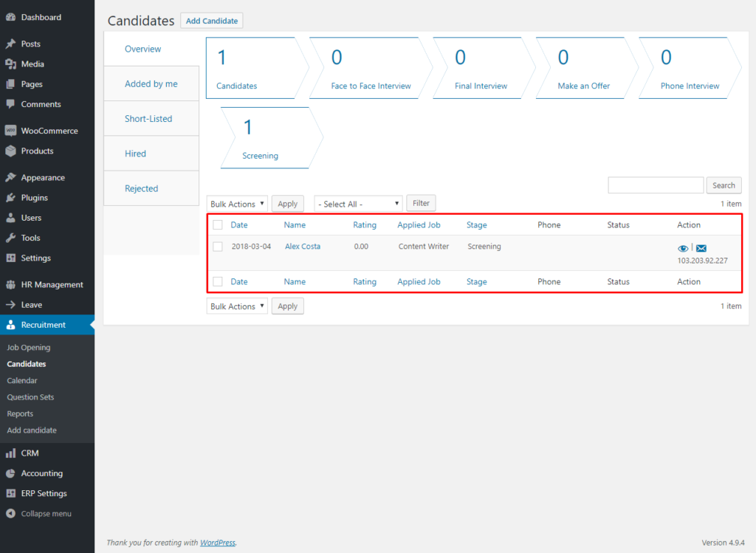This screenshot has height=553, width=756.
Task: Open the Hired candidates tab
Action: [135, 153]
